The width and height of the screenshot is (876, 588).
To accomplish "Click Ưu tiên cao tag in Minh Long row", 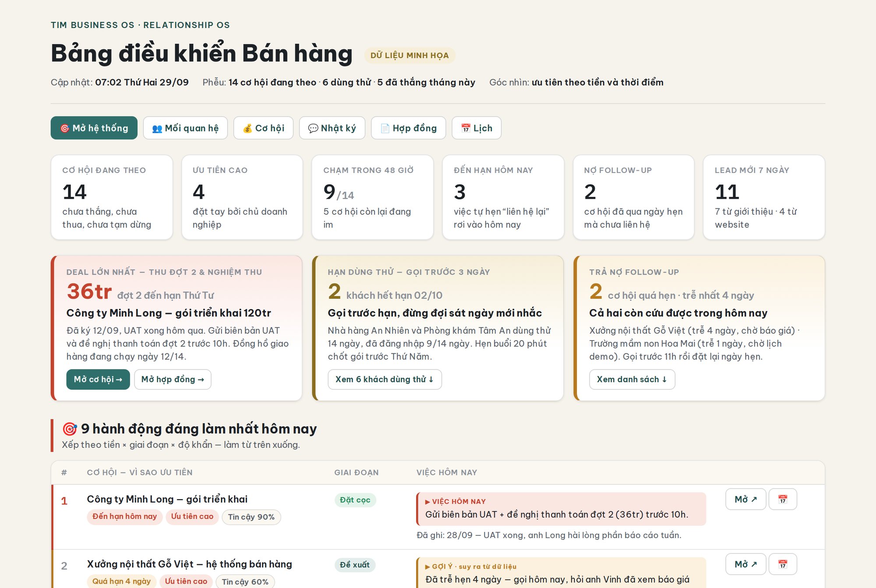I will point(192,517).
